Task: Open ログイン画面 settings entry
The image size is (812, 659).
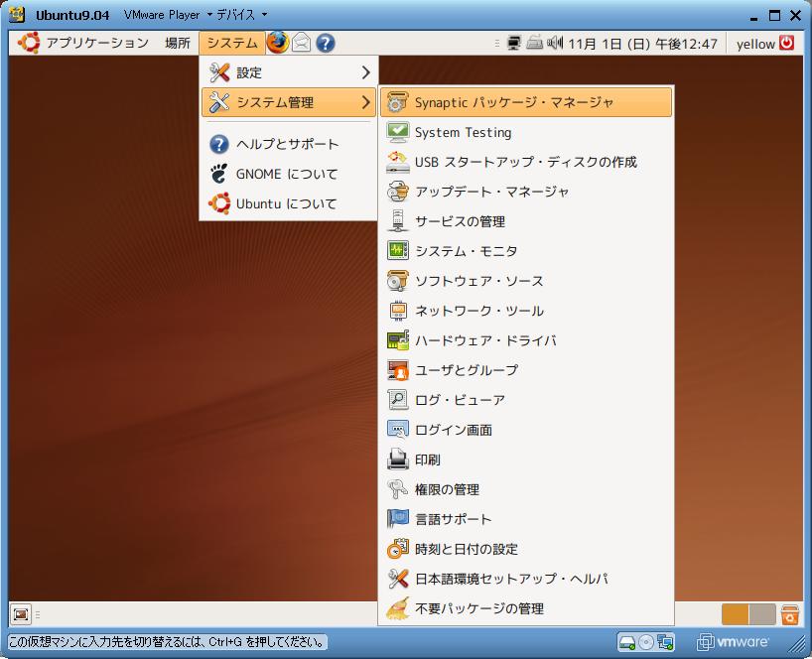Action: (x=526, y=430)
